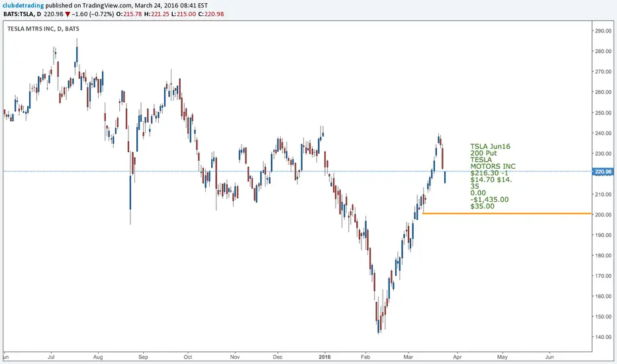The image size is (617, 364).
Task: Click the Dec time axis label
Action: 278,357
